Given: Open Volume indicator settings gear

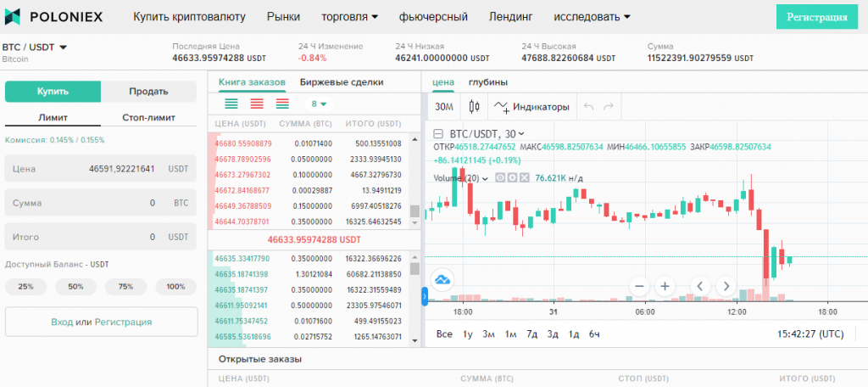Looking at the screenshot, I should click(x=512, y=178).
